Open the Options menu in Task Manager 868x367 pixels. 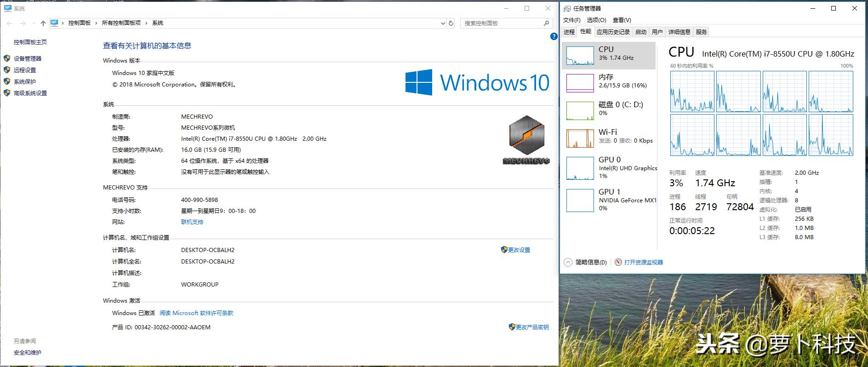(x=596, y=20)
